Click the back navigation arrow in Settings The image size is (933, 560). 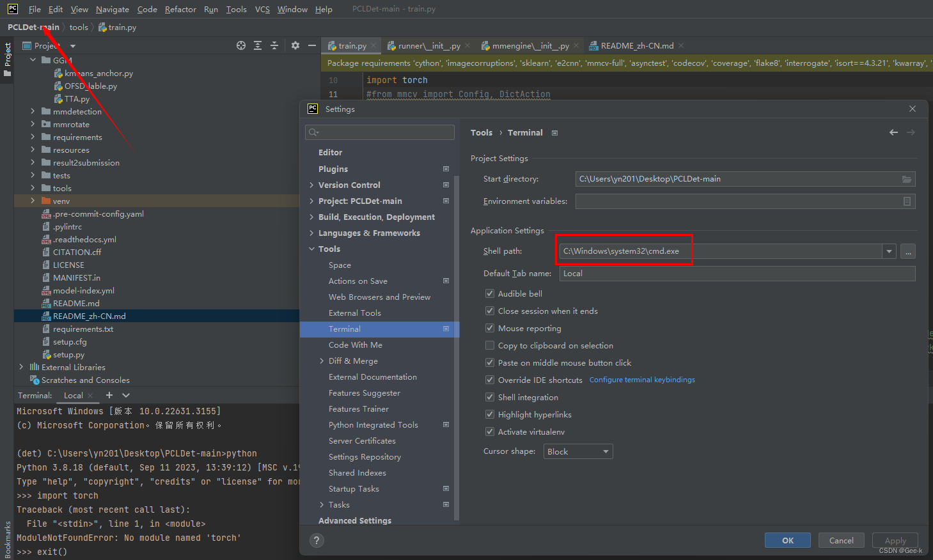pyautogui.click(x=893, y=132)
